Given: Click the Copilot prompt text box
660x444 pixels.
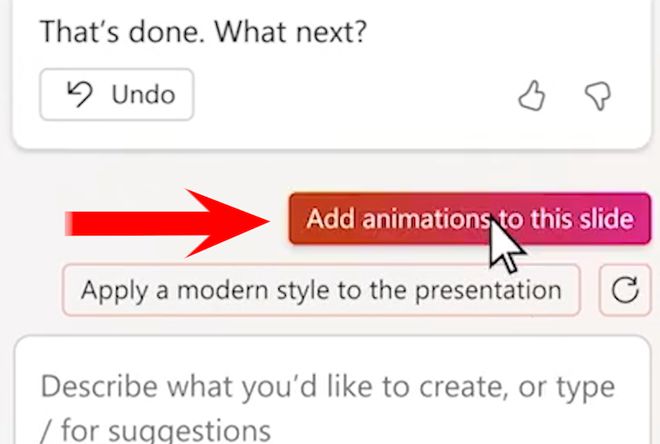Looking at the screenshot, I should point(330,400).
